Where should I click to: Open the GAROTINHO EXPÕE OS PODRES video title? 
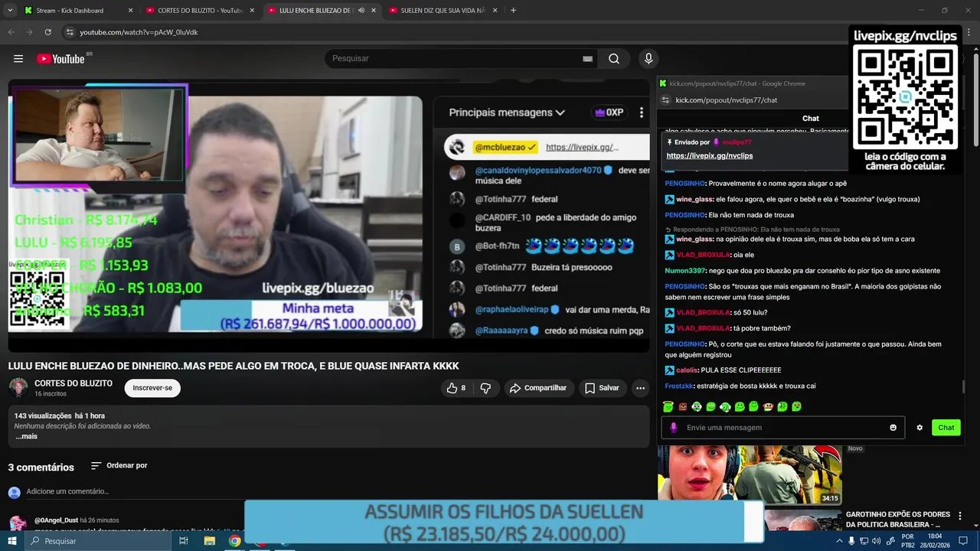tap(897, 520)
